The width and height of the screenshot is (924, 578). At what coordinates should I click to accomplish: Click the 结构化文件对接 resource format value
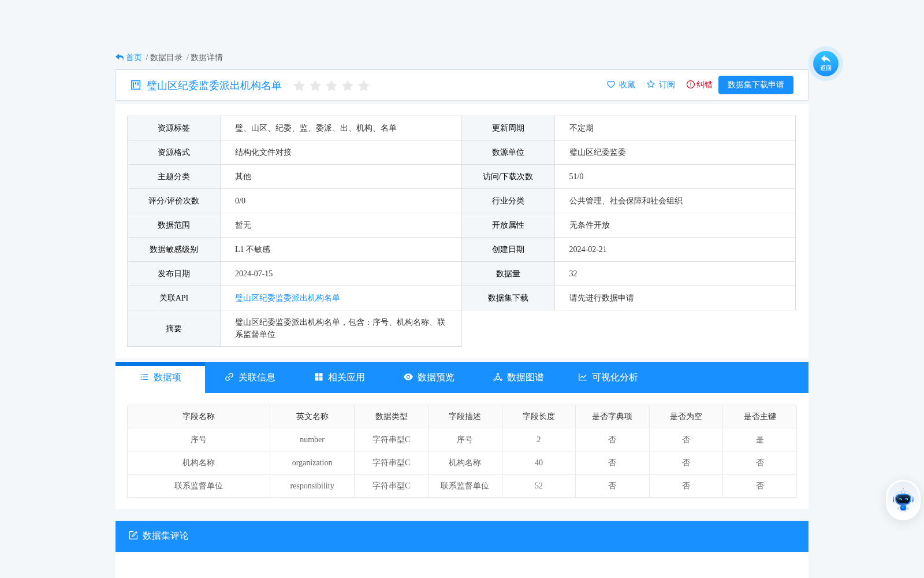click(263, 152)
